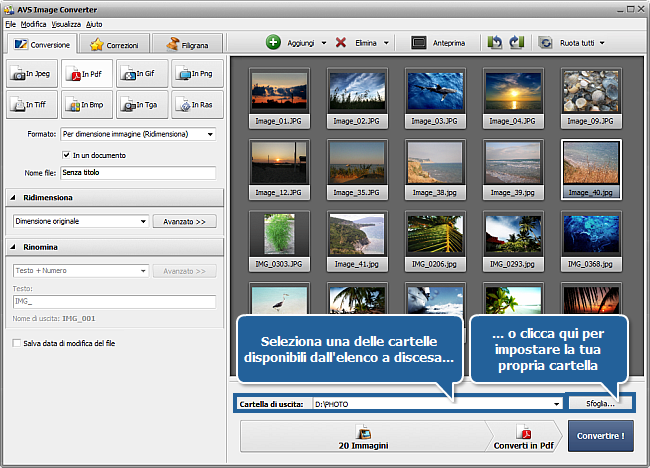Uncheck the In un documento checkbox
The image size is (650, 468).
pyautogui.click(x=66, y=155)
